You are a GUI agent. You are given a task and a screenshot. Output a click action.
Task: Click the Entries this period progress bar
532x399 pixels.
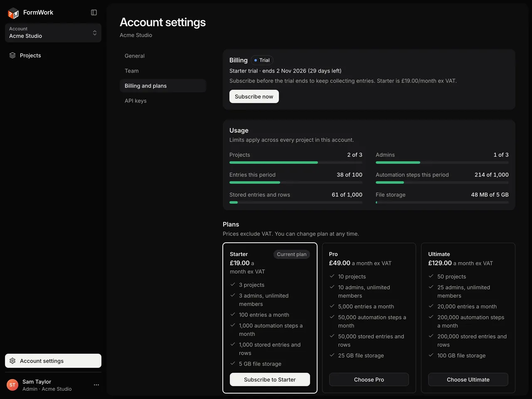click(296, 182)
